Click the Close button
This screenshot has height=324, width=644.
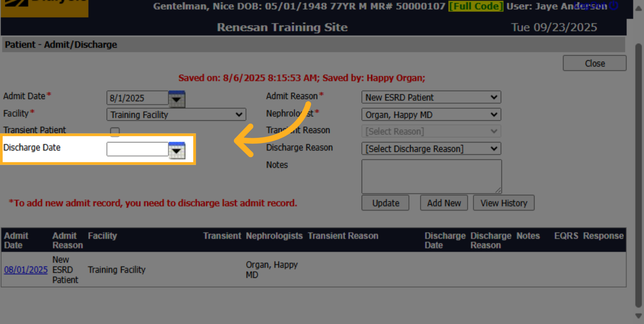[595, 63]
